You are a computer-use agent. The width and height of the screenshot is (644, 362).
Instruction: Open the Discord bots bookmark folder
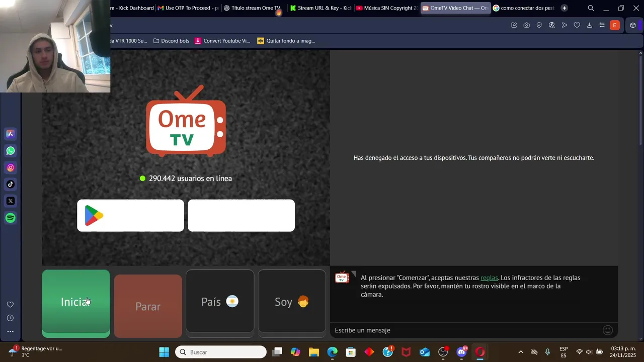[x=171, y=41]
